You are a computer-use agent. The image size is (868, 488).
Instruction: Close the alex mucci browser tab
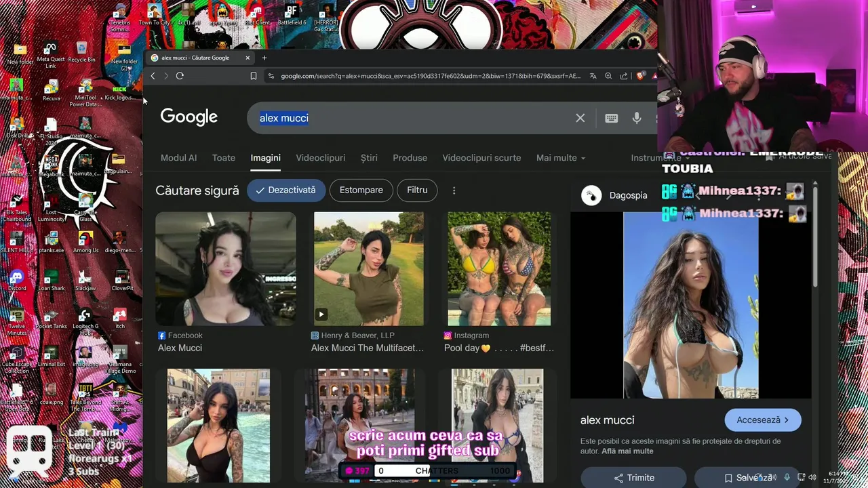(x=248, y=58)
